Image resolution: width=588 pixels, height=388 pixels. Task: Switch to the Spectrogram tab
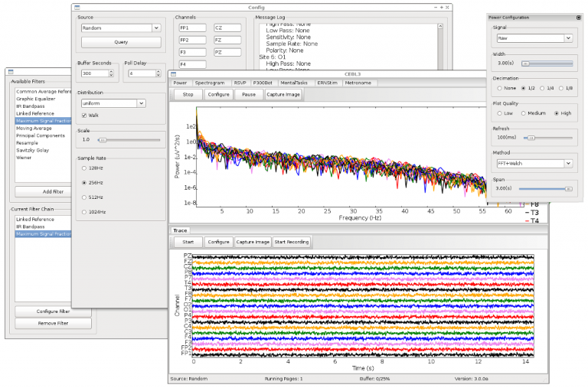(209, 82)
